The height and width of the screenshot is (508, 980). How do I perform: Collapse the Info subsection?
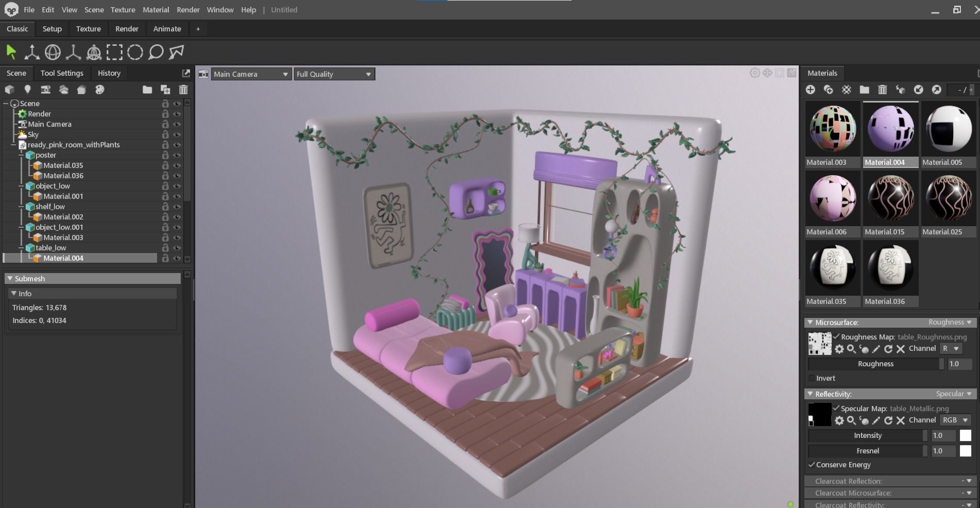coord(14,294)
